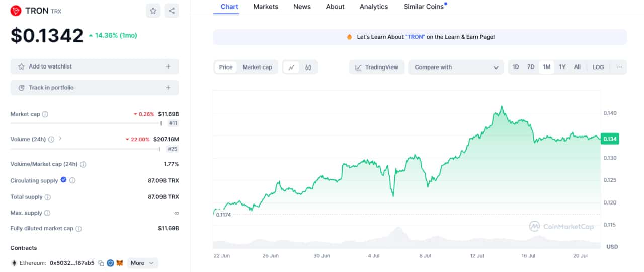This screenshot has height=272, width=644.
Task: Select Market cap chart toggle
Action: pyautogui.click(x=257, y=67)
